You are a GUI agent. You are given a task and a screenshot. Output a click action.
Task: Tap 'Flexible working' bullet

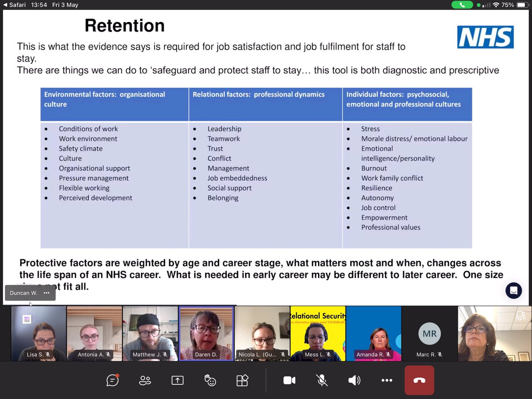[x=84, y=188]
